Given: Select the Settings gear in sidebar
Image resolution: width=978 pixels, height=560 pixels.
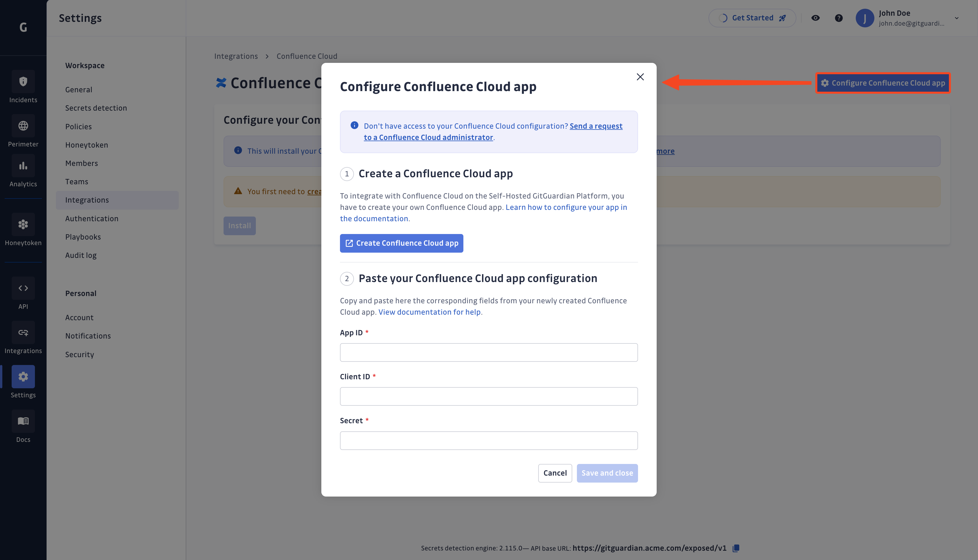Looking at the screenshot, I should 23,377.
